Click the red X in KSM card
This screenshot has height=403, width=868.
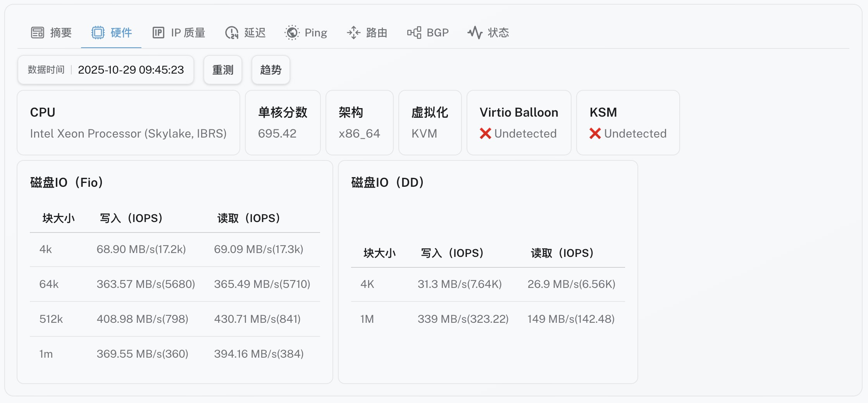(x=595, y=134)
